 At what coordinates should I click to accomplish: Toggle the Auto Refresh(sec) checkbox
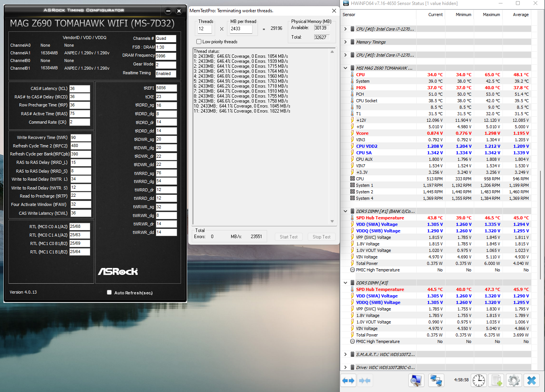click(x=109, y=292)
